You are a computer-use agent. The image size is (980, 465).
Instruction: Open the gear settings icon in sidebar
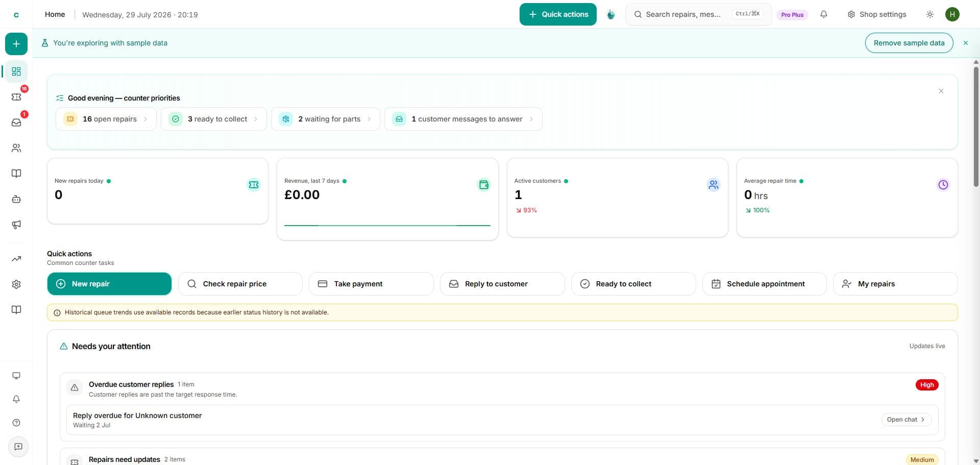pyautogui.click(x=16, y=284)
